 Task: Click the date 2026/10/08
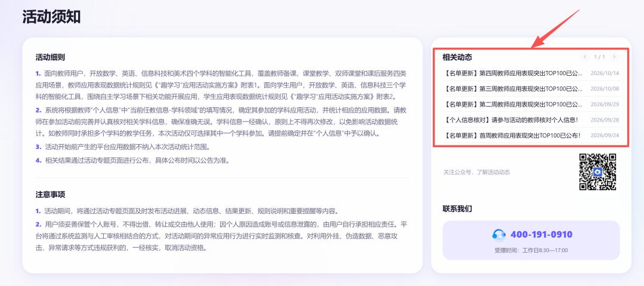(x=605, y=89)
